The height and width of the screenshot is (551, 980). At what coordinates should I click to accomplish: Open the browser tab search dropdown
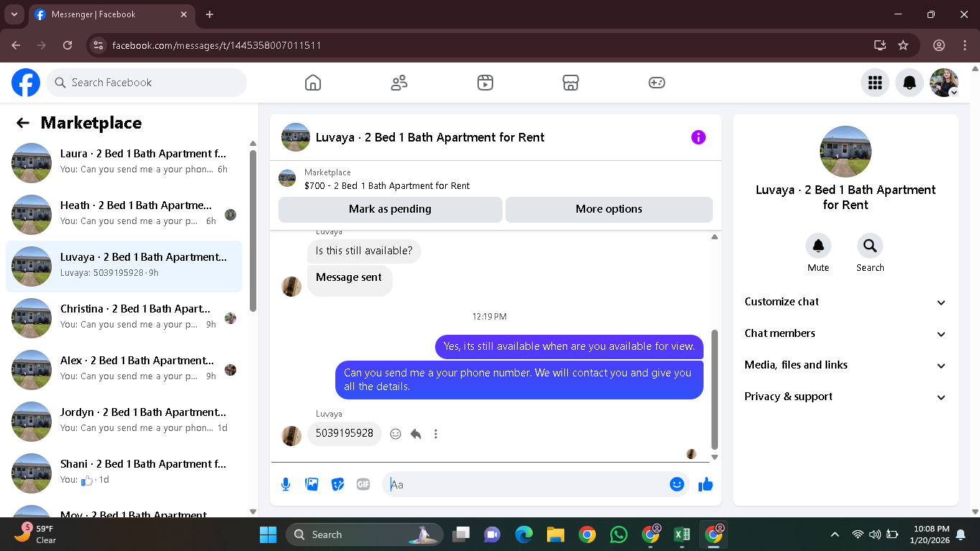coord(14,14)
